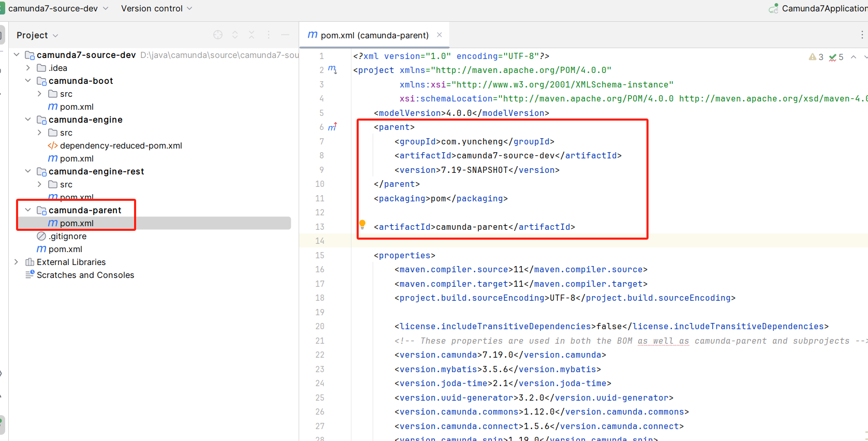Click the Maven gutter icon on line 2
Viewport: 868px width, 441px height.
332,69
